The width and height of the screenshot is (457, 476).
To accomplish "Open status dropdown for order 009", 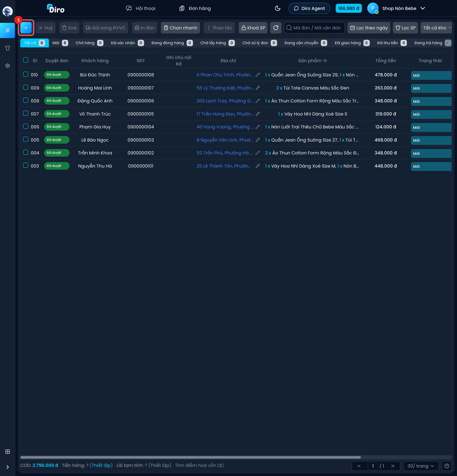I will (431, 88).
